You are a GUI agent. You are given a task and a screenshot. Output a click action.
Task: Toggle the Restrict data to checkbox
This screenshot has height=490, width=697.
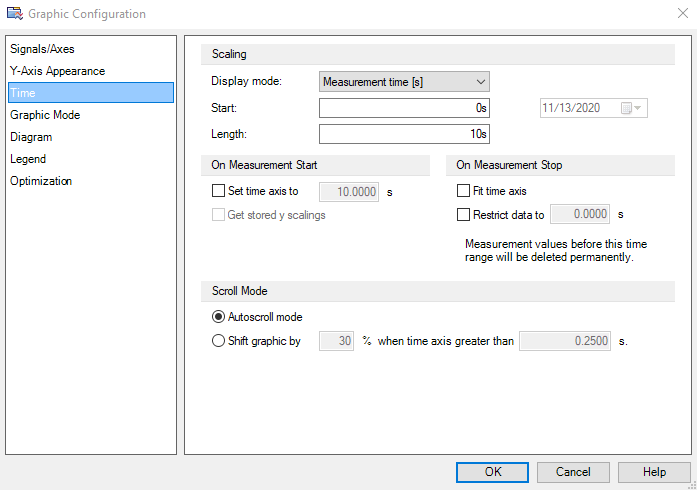point(463,215)
